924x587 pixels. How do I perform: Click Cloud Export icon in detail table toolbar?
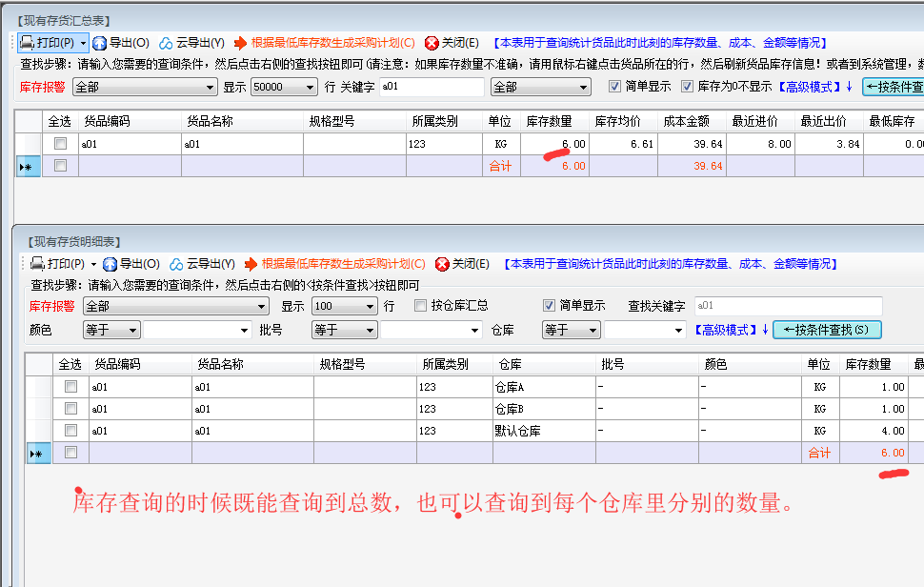point(176,264)
